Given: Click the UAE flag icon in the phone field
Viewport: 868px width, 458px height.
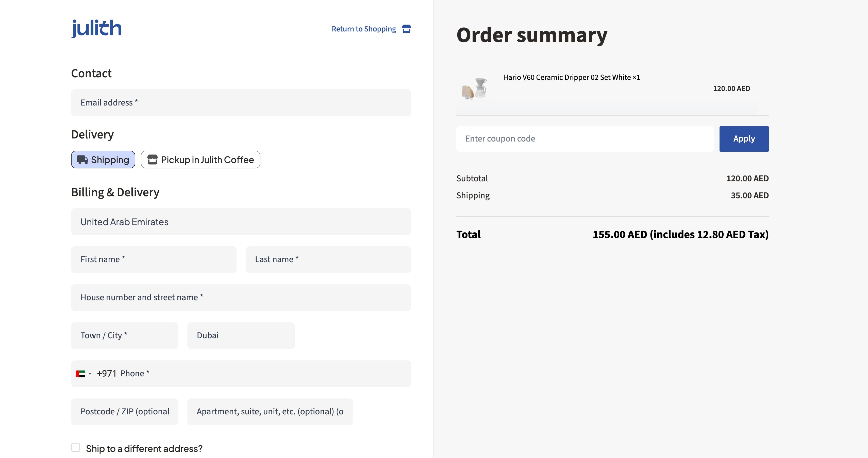Looking at the screenshot, I should point(80,374).
